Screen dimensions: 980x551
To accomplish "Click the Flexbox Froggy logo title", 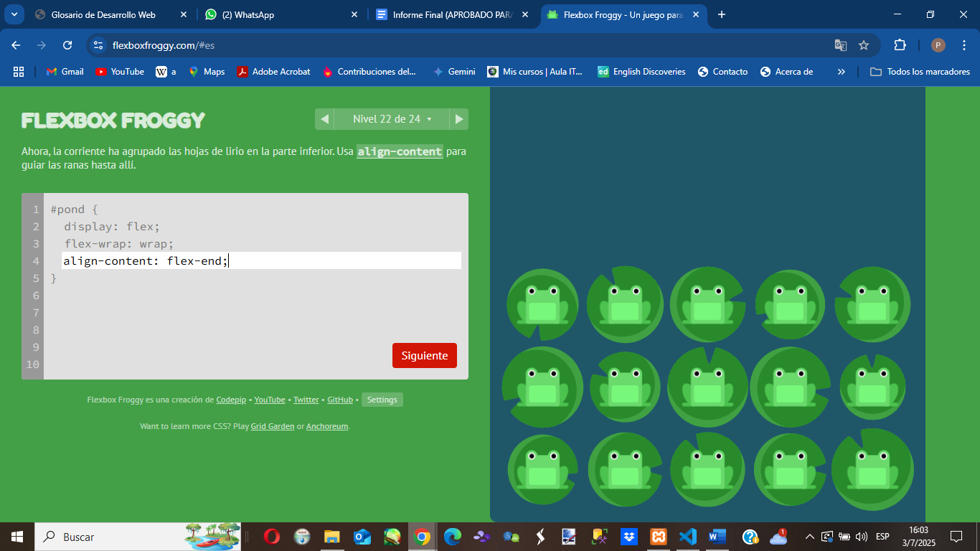I will click(x=113, y=120).
